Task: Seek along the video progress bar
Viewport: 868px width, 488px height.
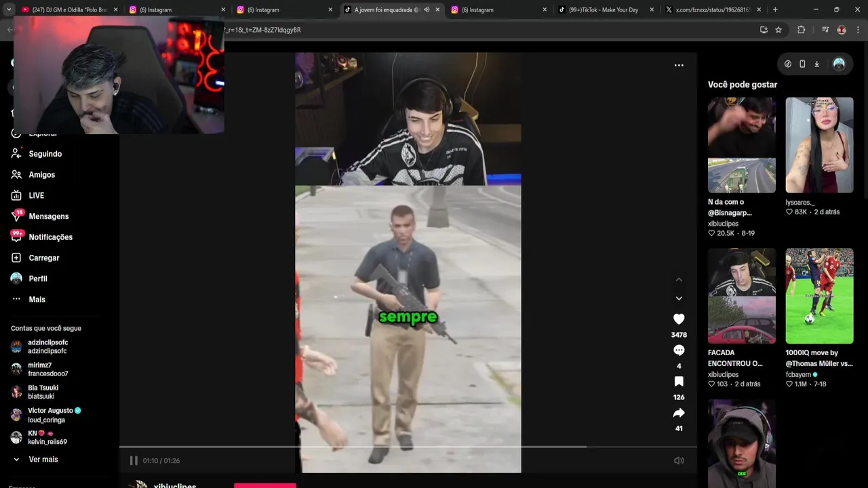Action: [x=408, y=447]
